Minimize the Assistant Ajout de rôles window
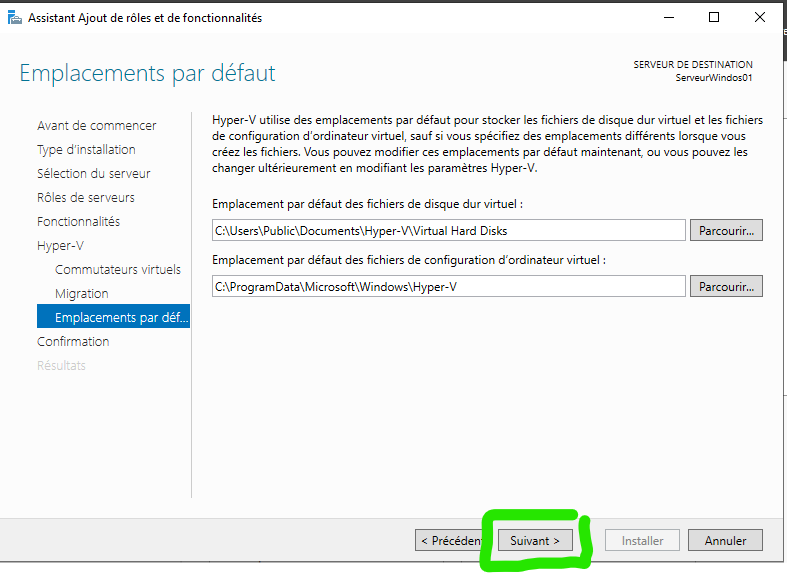 pyautogui.click(x=667, y=17)
